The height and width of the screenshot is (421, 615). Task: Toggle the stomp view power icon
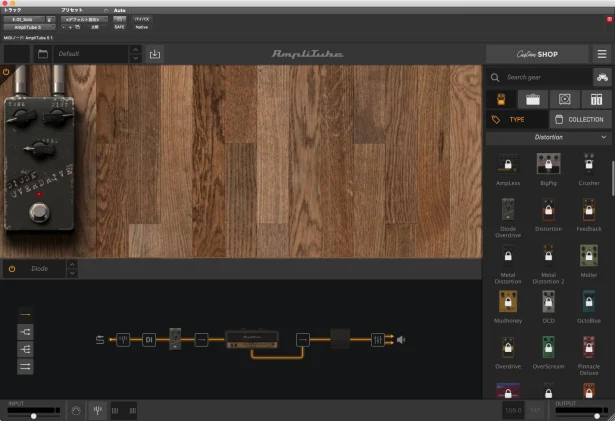pyautogui.click(x=6, y=72)
